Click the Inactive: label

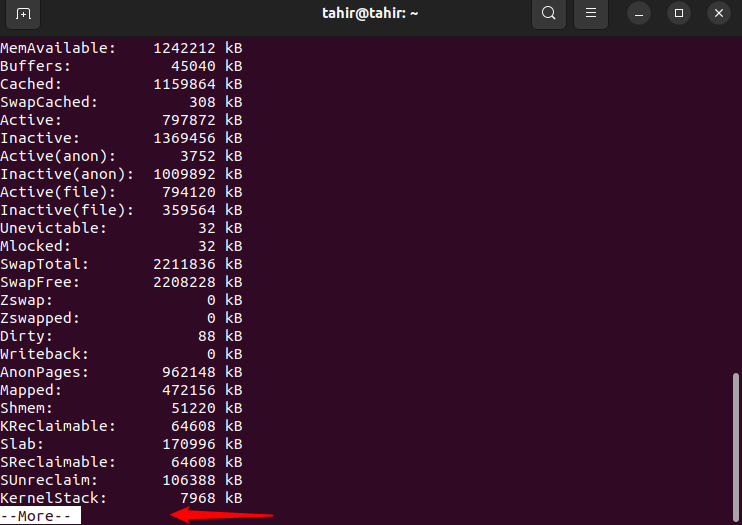tap(40, 138)
